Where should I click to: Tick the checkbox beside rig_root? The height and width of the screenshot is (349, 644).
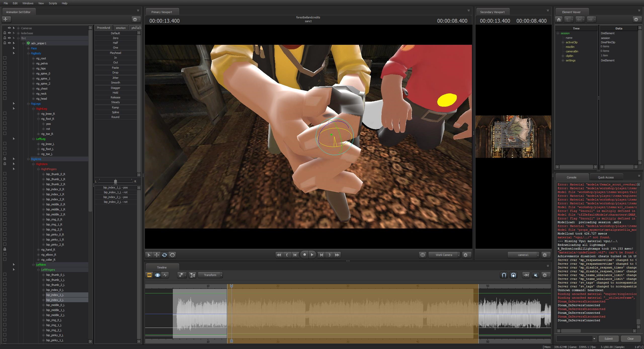[5, 58]
